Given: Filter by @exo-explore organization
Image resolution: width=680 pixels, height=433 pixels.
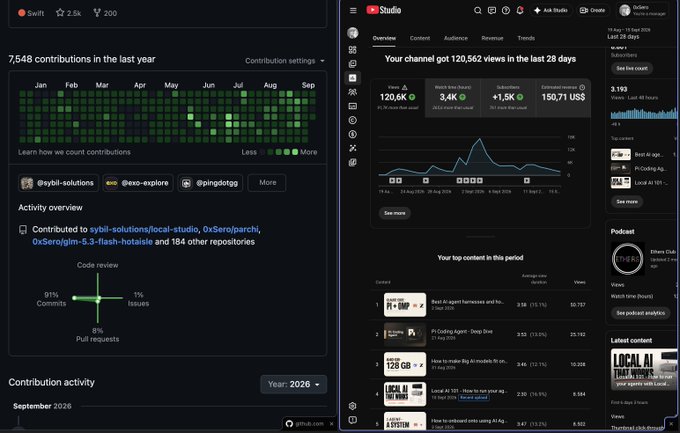Looking at the screenshot, I should click(138, 183).
